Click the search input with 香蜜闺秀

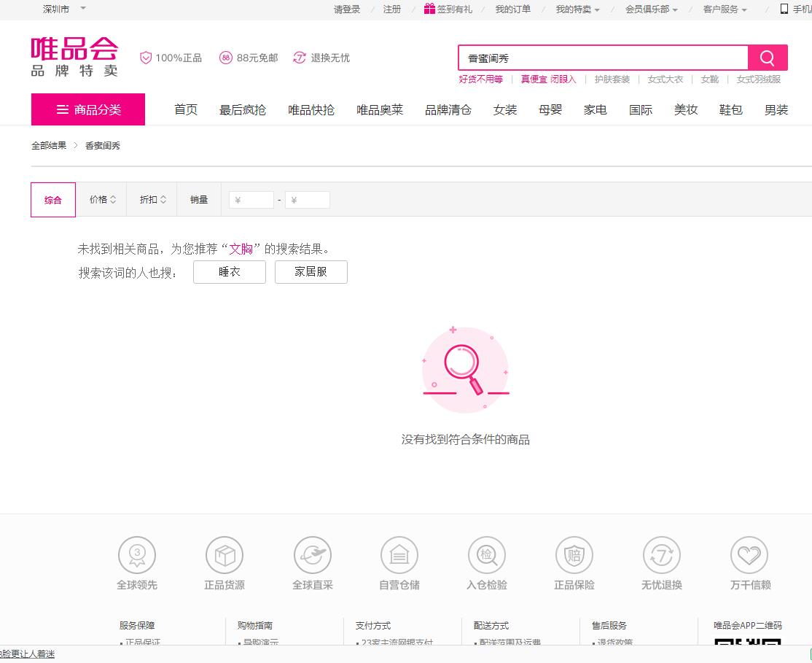point(604,58)
